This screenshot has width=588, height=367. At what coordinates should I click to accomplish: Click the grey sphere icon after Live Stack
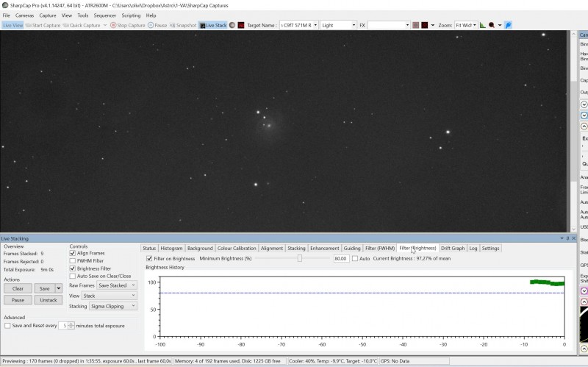pyautogui.click(x=232, y=25)
